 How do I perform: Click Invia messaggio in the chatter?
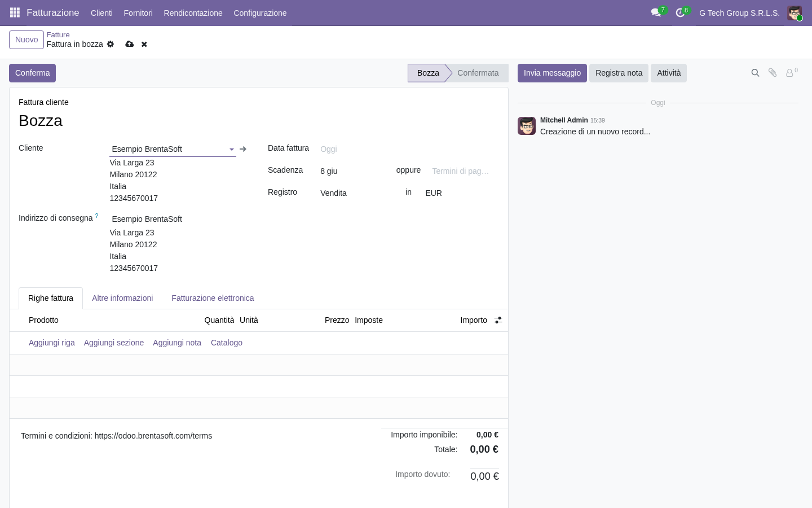click(552, 73)
